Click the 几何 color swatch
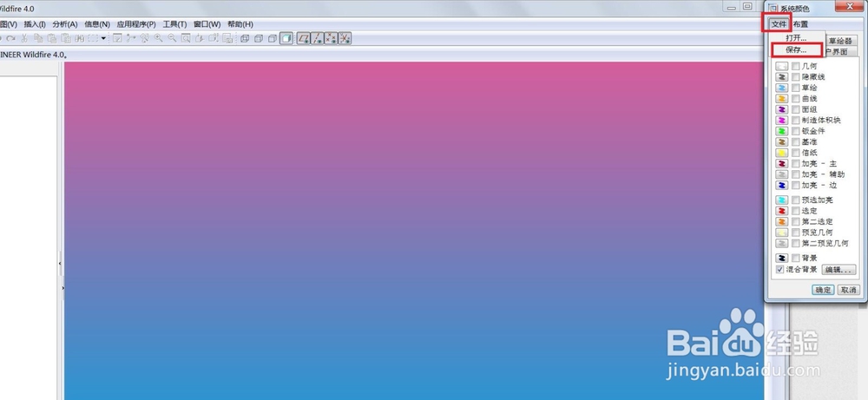The height and width of the screenshot is (400, 868). [782, 66]
